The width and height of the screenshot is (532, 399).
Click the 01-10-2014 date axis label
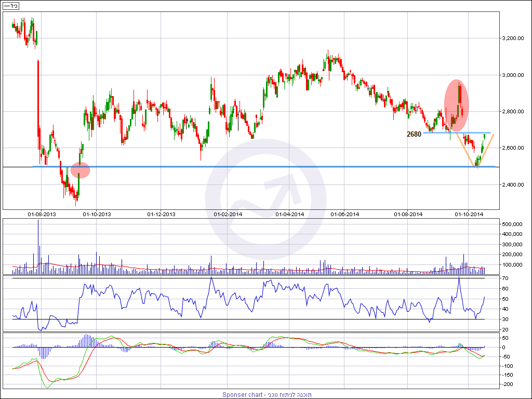(469, 214)
